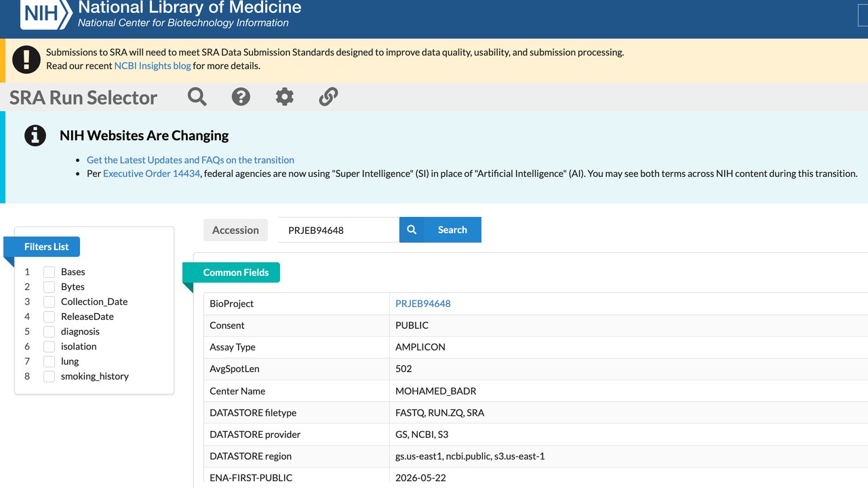
Task: Click the info icon beside NIH Websites Are Changing
Action: tap(35, 136)
